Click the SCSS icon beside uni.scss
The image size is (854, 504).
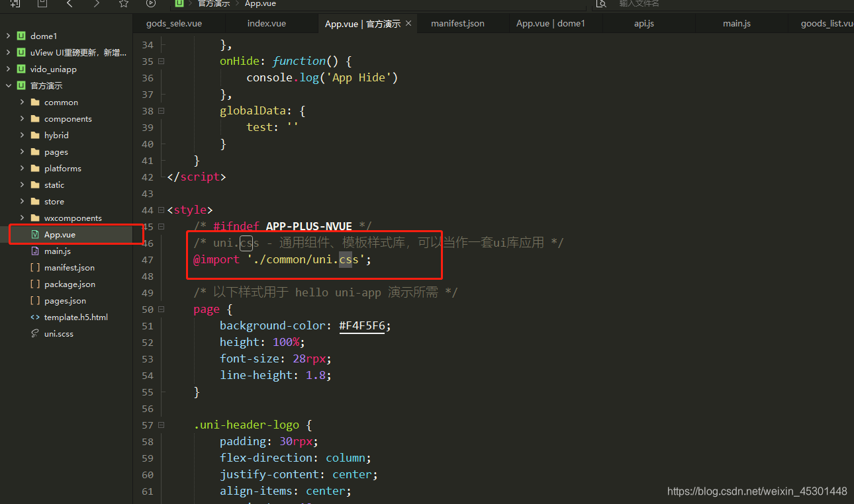[35, 333]
